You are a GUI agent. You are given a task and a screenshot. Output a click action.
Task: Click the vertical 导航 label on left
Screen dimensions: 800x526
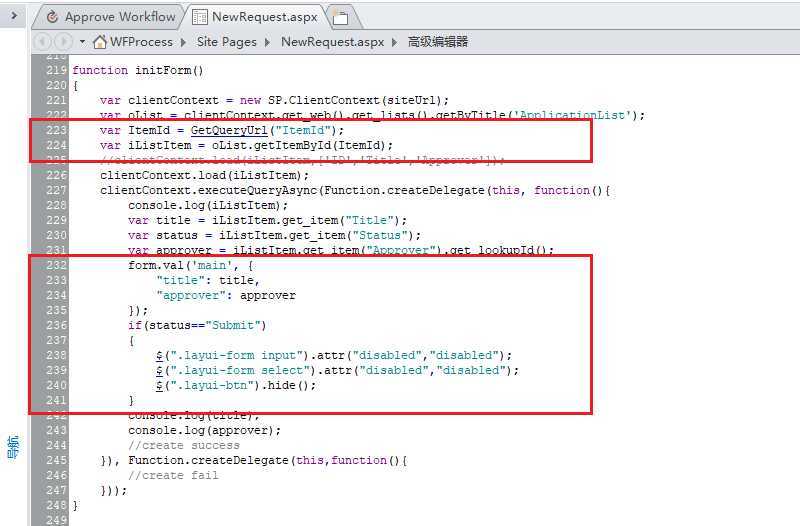tap(13, 447)
